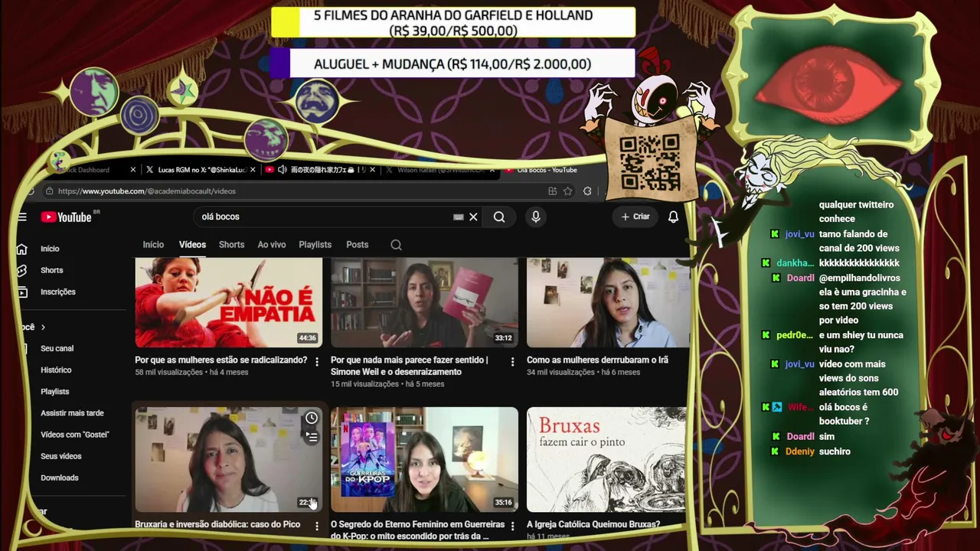Open the 'Bruxas fazem cair o pinto' thumbnail

tap(606, 459)
